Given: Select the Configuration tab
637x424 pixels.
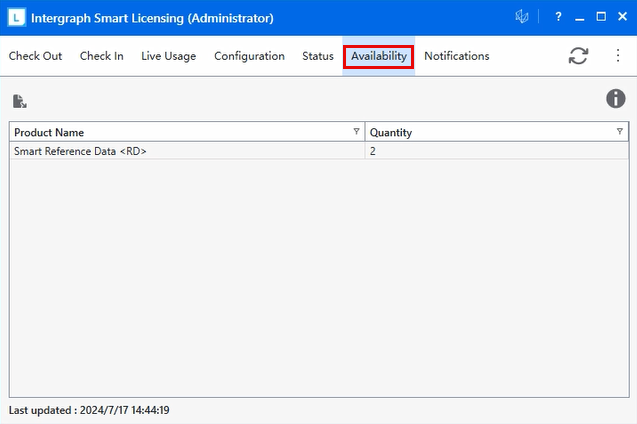Looking at the screenshot, I should (x=249, y=56).
